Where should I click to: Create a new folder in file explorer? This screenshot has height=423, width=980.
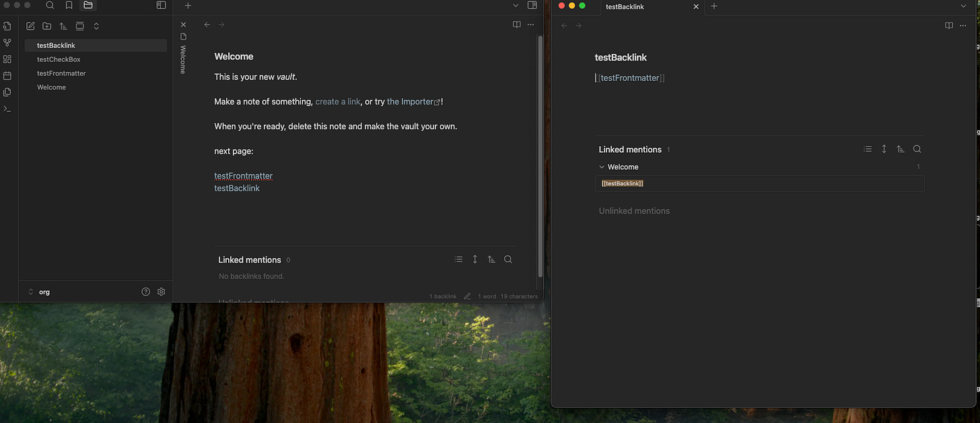(46, 26)
